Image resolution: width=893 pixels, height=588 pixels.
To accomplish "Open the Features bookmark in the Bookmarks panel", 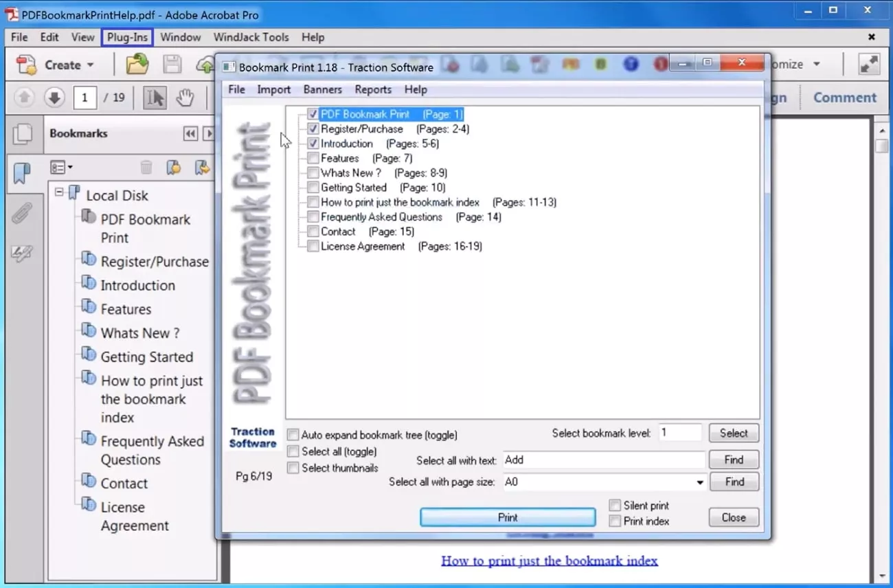I will [126, 309].
